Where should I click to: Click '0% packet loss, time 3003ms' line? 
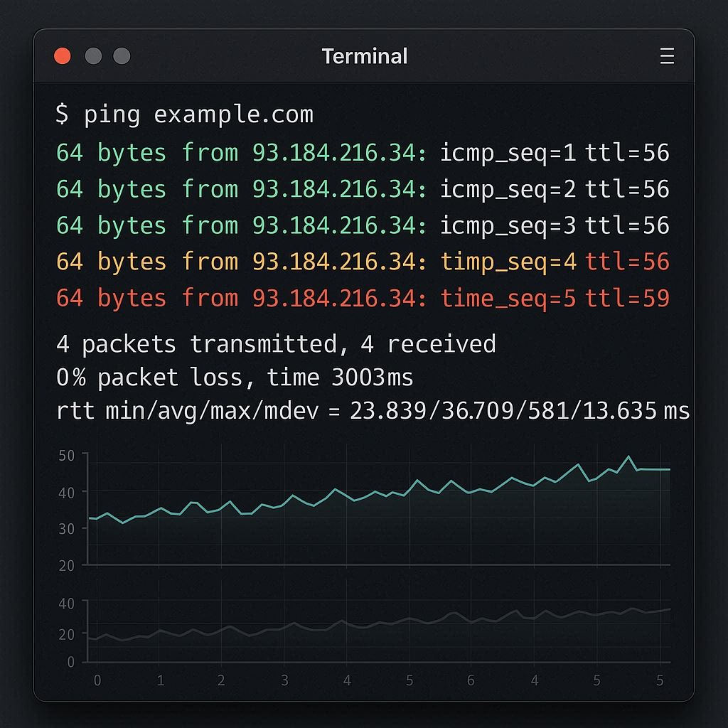point(235,377)
